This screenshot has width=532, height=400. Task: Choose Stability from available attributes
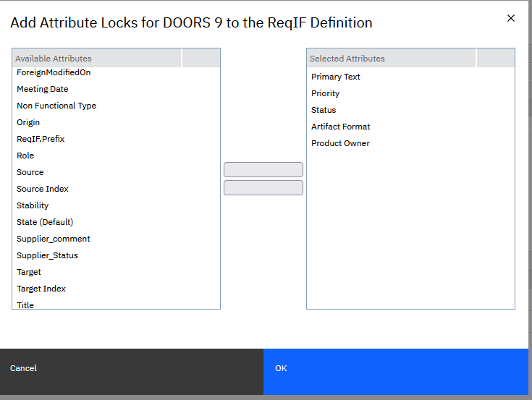[33, 205]
